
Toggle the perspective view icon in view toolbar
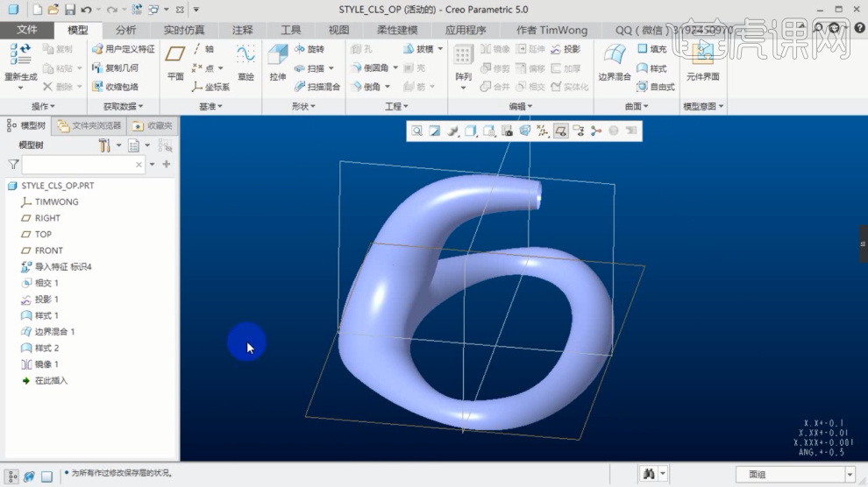click(x=524, y=131)
